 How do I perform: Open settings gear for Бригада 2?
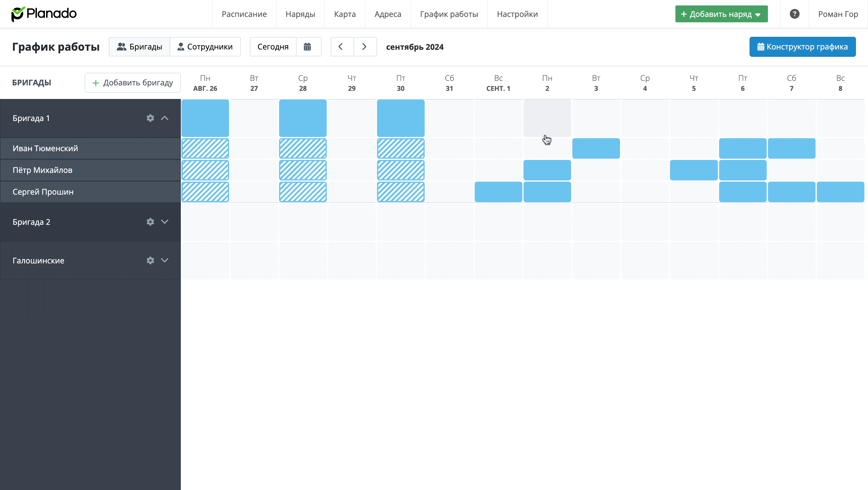click(x=150, y=222)
